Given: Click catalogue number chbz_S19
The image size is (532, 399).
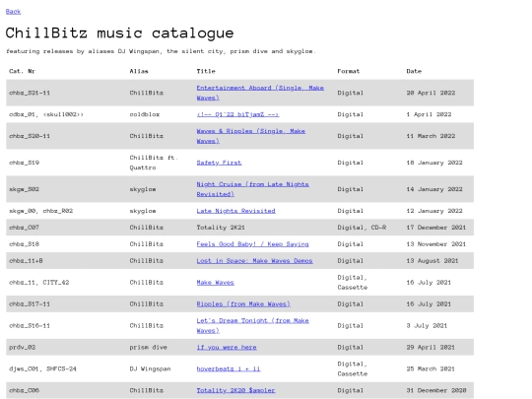Looking at the screenshot, I should tap(24, 163).
